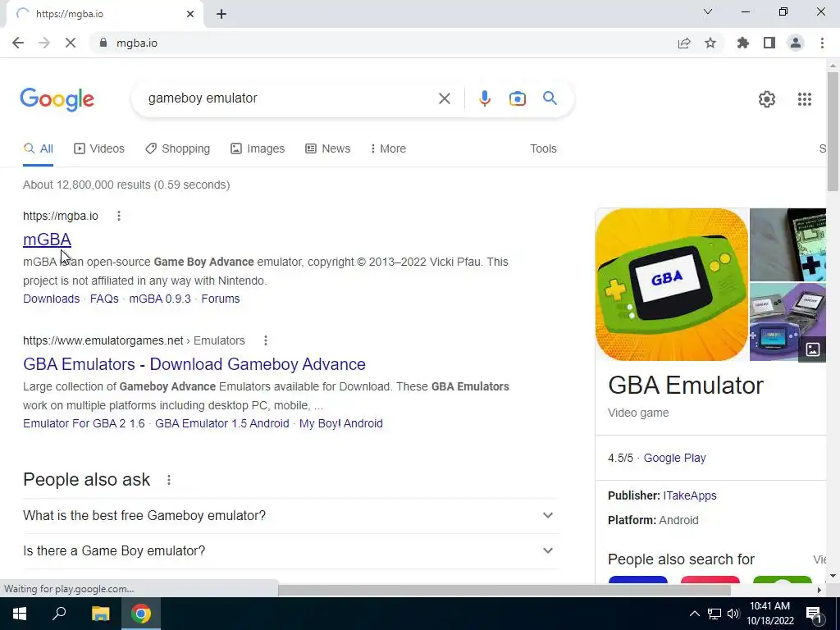Expand Is there a Game Boy emulator
The height and width of the screenshot is (630, 840).
click(291, 550)
